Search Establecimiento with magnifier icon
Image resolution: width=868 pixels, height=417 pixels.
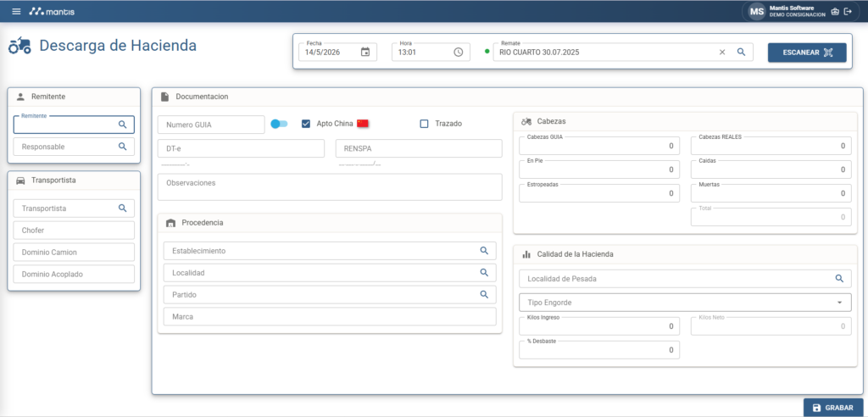point(484,251)
